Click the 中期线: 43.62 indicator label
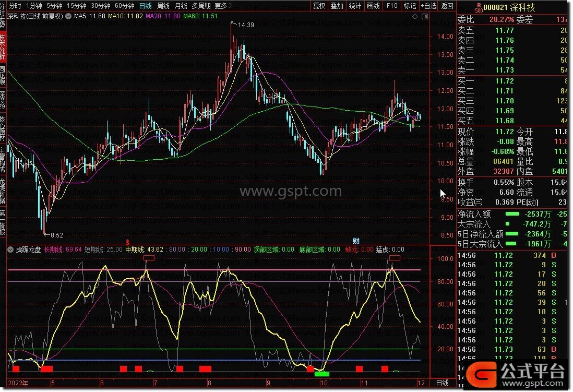The image size is (573, 392). coord(144,250)
